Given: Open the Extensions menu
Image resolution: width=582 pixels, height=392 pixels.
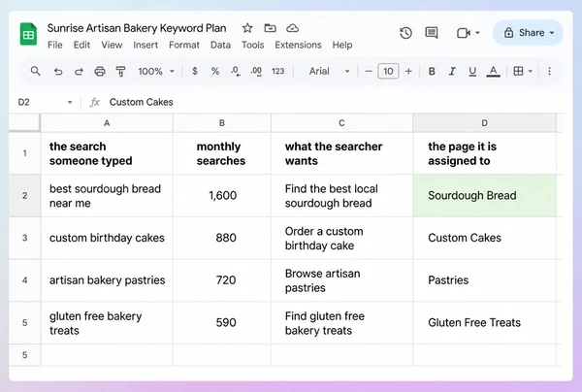Looking at the screenshot, I should 298,45.
